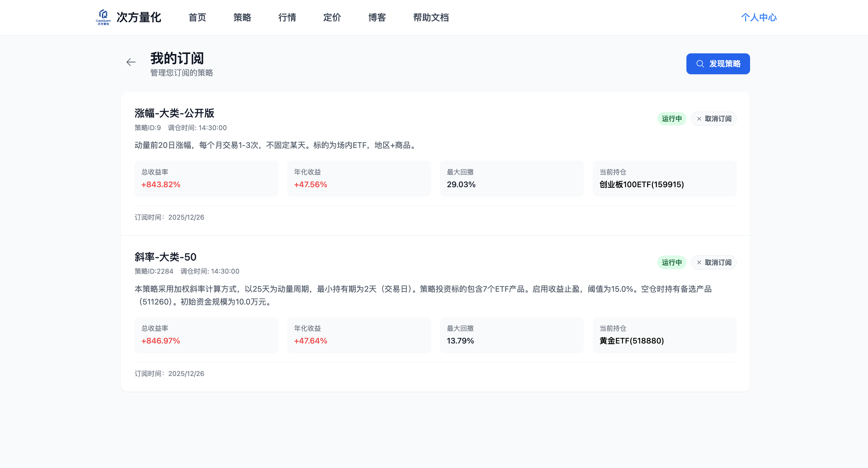Viewport: 868px width, 468px height.
Task: Switch to the 策略 section
Action: click(x=242, y=17)
